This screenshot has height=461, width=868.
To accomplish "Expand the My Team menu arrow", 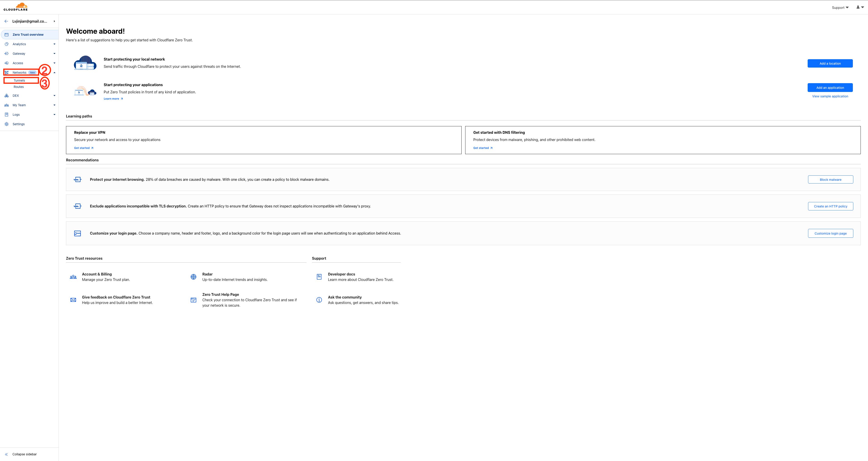I will [54, 105].
